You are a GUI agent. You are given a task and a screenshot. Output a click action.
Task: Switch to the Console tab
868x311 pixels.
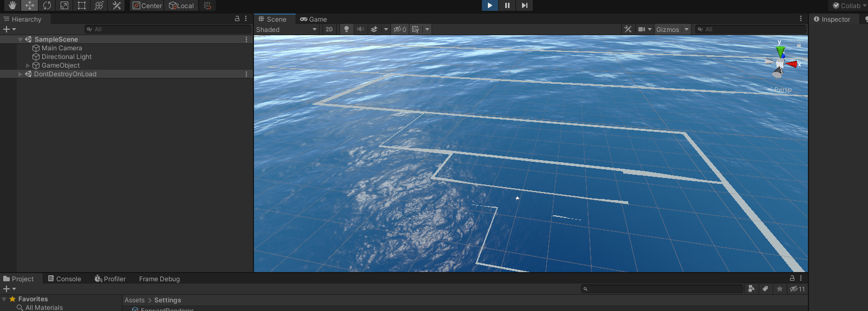[x=64, y=279]
